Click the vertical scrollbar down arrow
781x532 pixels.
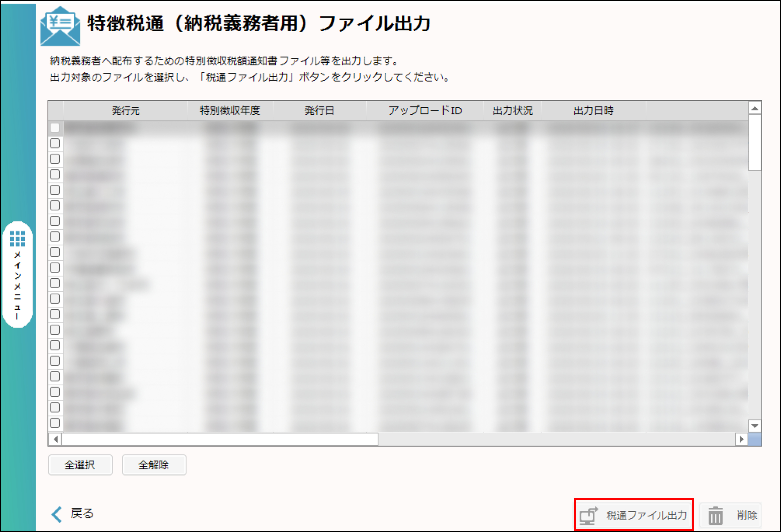pyautogui.click(x=755, y=426)
